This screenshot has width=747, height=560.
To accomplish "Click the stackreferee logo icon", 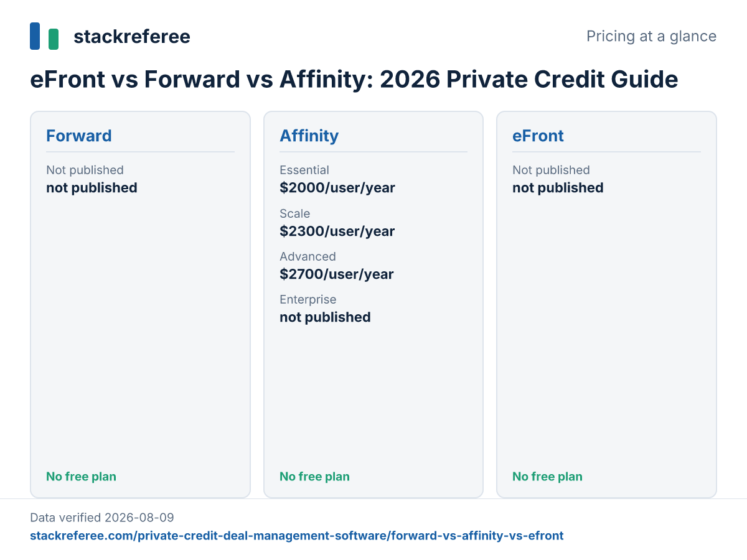I will [44, 36].
